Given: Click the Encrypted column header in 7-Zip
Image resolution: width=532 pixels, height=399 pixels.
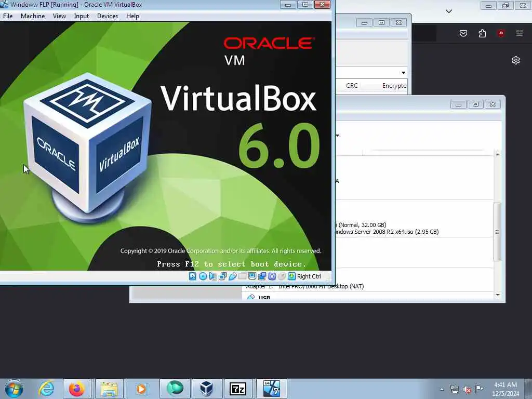Looking at the screenshot, I should (394, 86).
